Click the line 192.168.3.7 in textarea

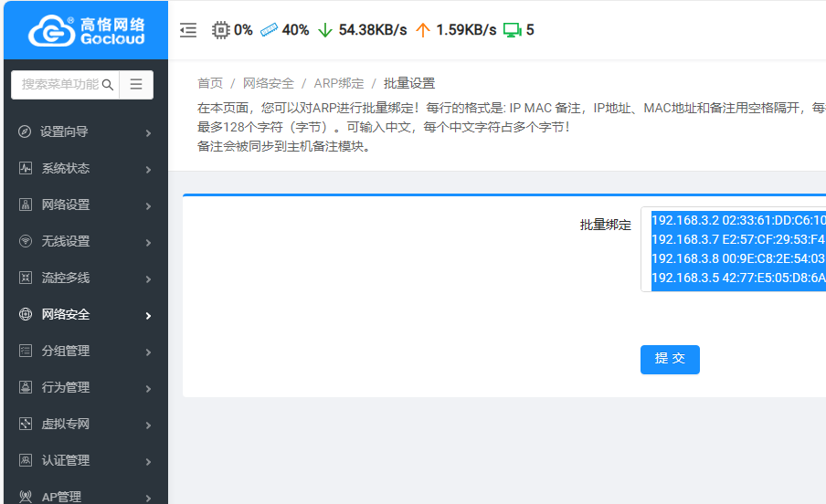tap(738, 239)
